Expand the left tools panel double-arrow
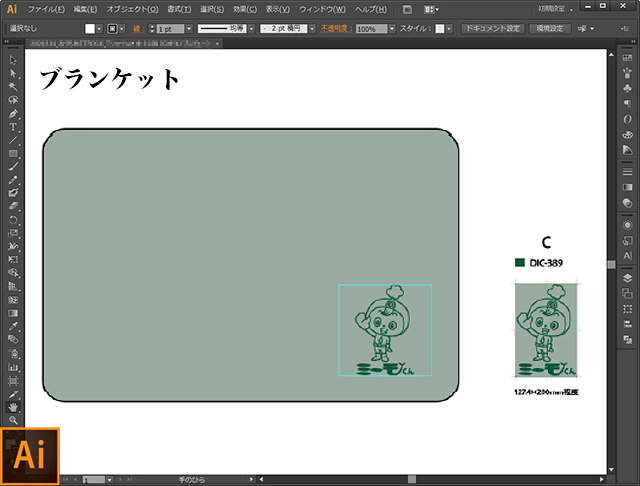The width and height of the screenshot is (640, 486). (x=7, y=42)
